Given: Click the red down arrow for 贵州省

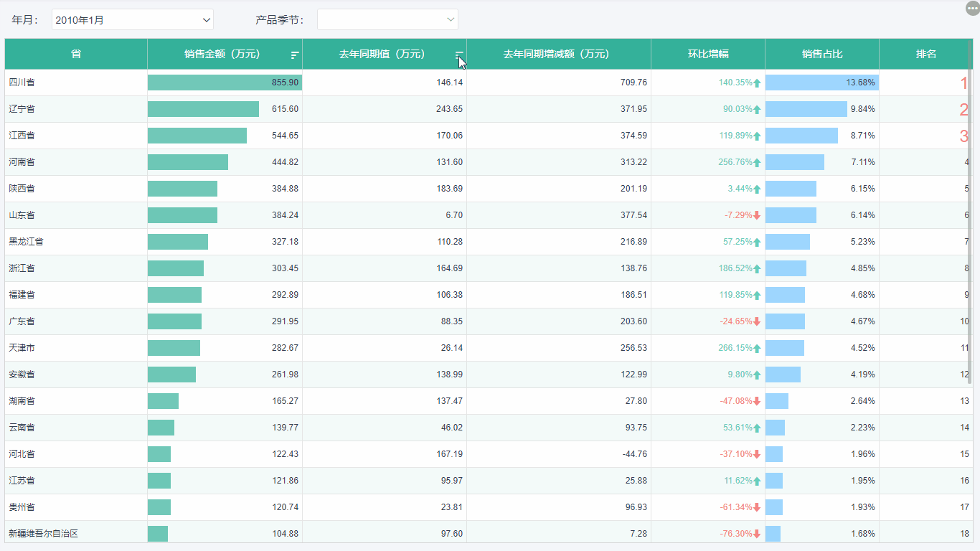Looking at the screenshot, I should (757, 507).
